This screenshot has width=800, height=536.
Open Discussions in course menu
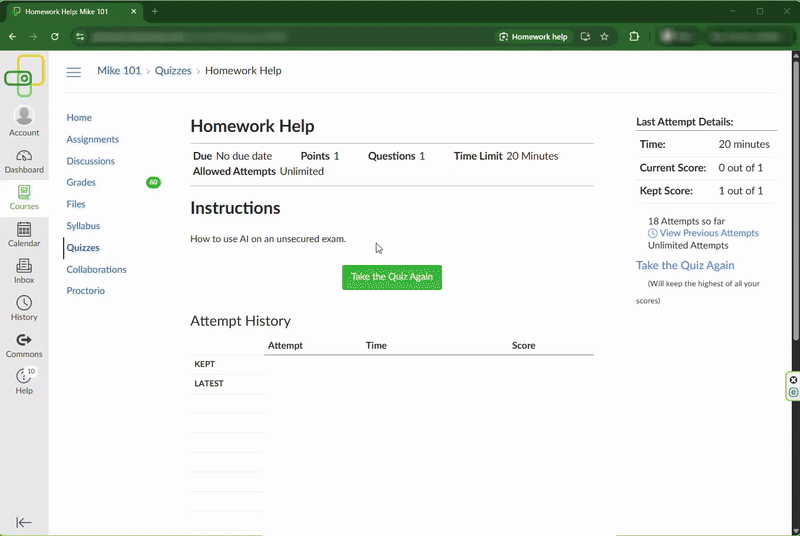pyautogui.click(x=90, y=161)
